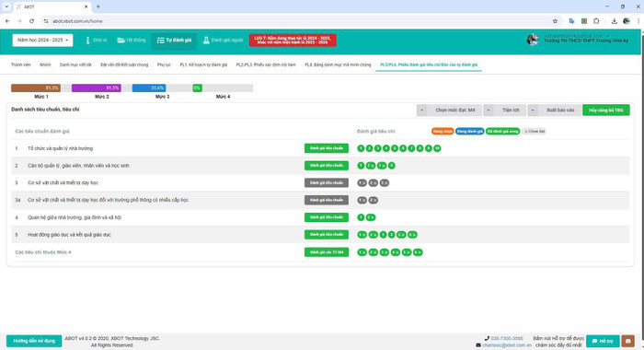Image resolution: width=644 pixels, height=350 pixels.
Task: Select the Tự đánh giá menu
Action: 174,41
